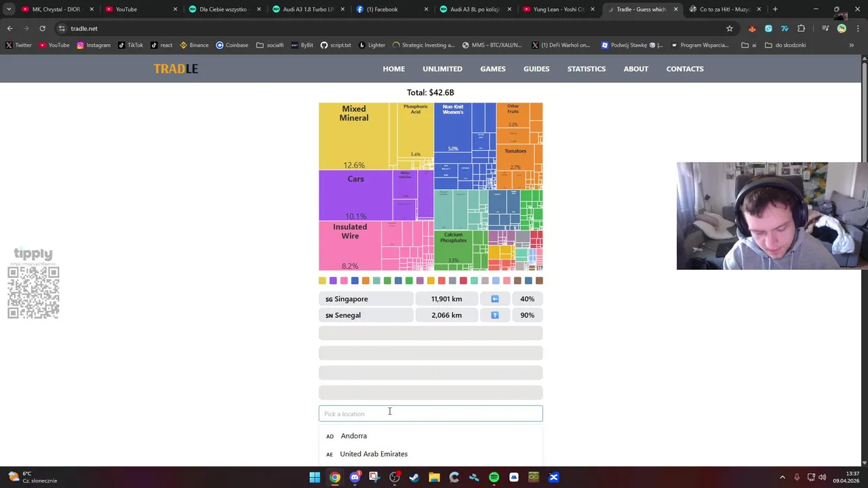Viewport: 868px width, 488px height.
Task: Reload the page with the refresh icon
Action: point(42,28)
